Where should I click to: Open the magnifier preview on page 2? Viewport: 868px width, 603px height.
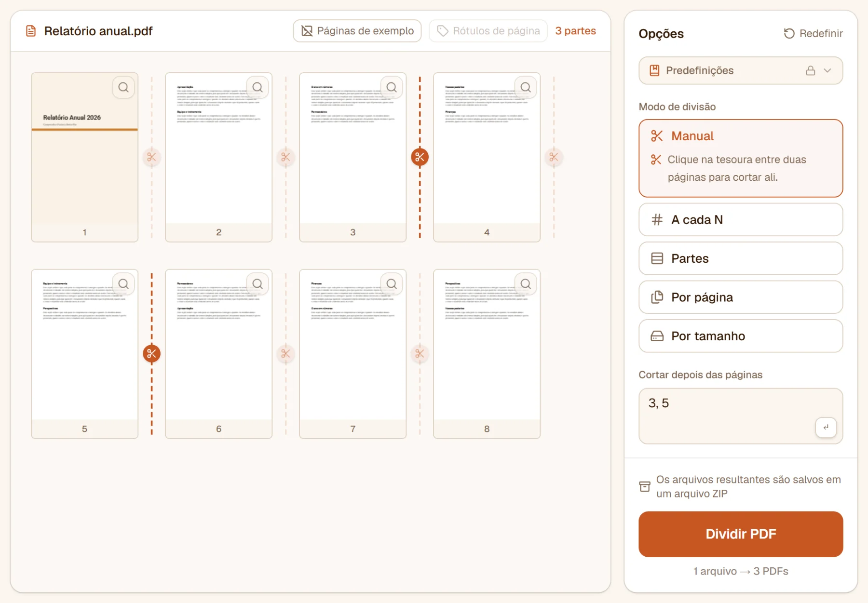coord(258,87)
